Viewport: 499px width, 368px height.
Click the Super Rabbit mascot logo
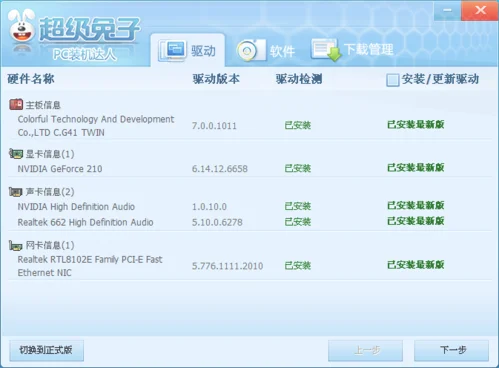[22, 26]
